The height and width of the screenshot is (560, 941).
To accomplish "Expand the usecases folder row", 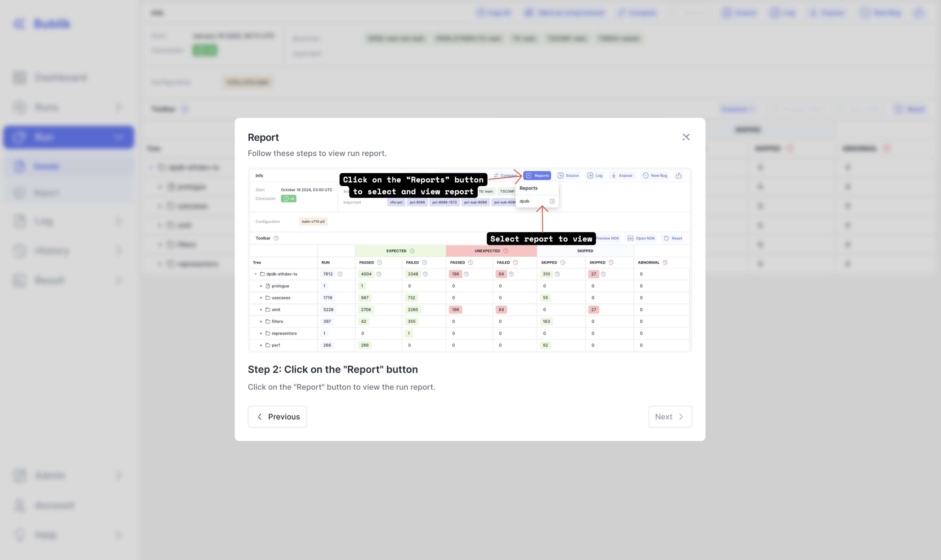I will click(261, 298).
